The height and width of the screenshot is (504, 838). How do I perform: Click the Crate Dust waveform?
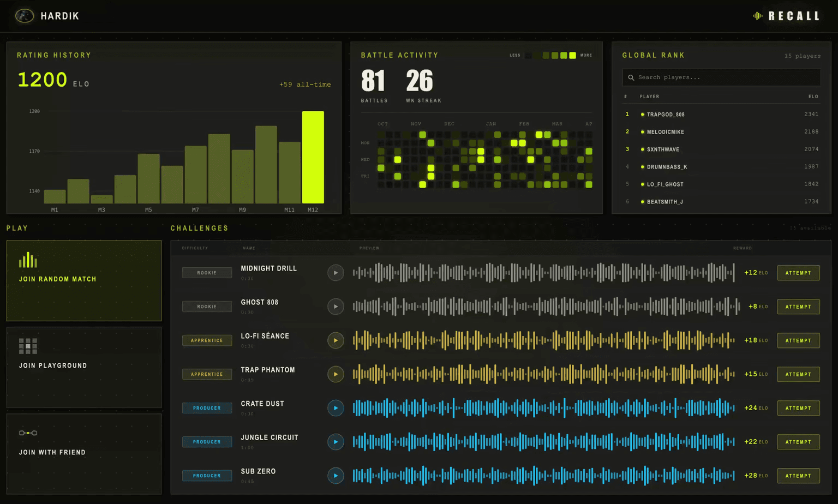[544, 408]
